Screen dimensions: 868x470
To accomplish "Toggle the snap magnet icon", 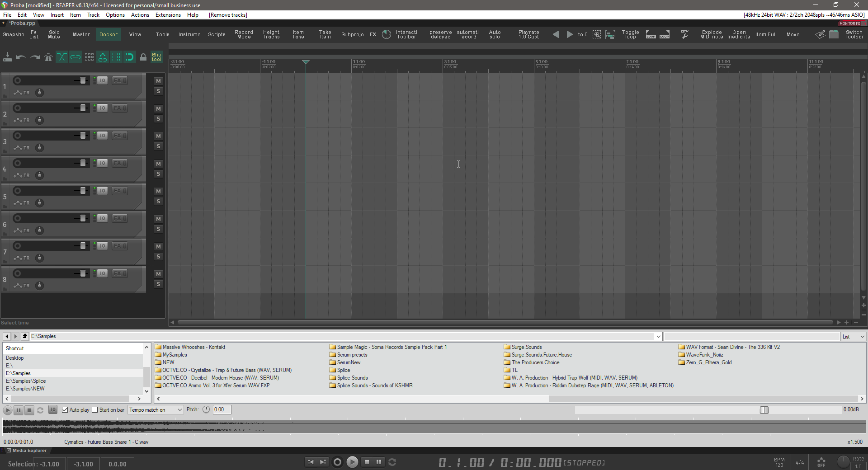I will point(130,57).
